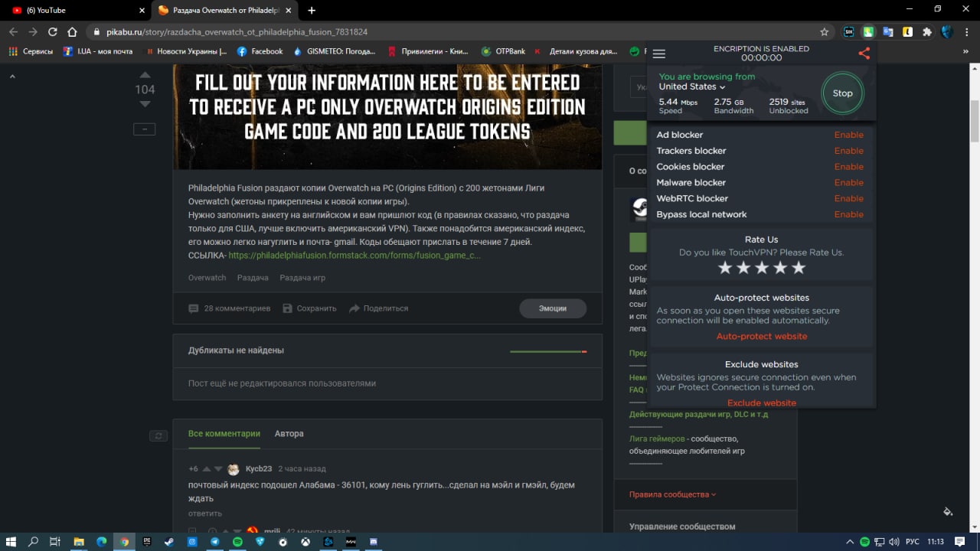Open the 28 комментариев link
980x551 pixels.
tap(230, 308)
